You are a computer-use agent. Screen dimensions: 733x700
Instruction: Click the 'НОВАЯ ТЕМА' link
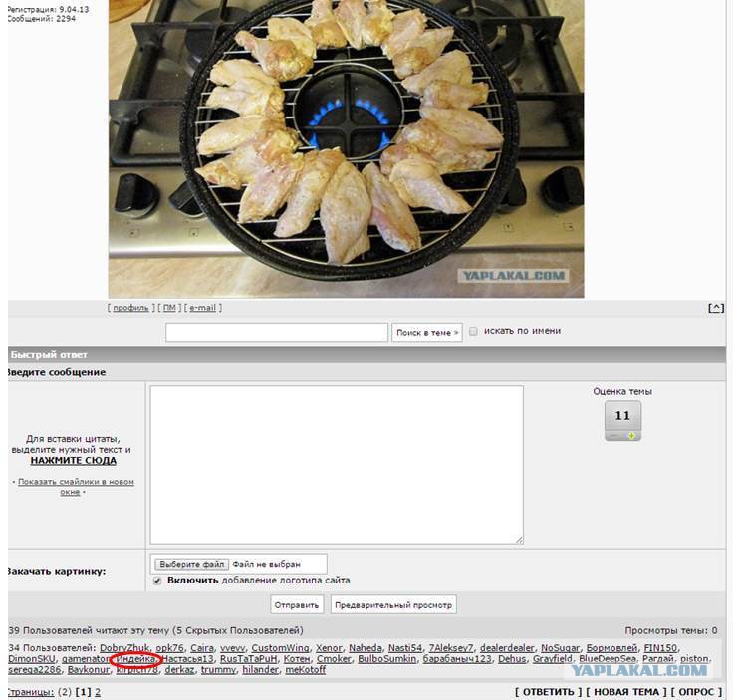point(626,692)
